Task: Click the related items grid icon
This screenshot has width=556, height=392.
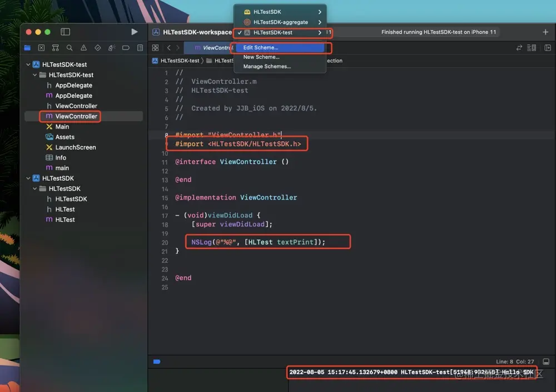Action: pyautogui.click(x=155, y=47)
